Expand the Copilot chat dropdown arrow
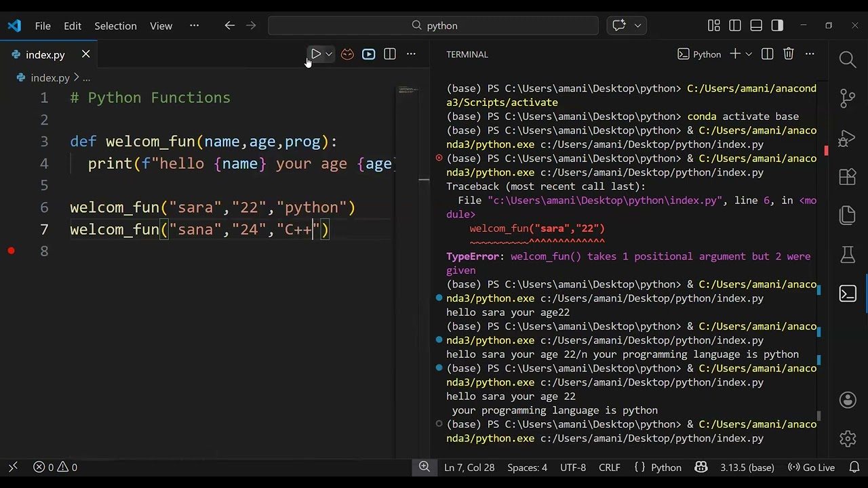This screenshot has height=488, width=868. (x=637, y=26)
